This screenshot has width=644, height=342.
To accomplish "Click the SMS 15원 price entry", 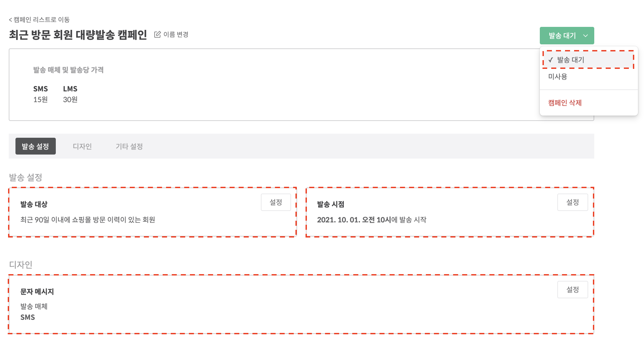I will click(40, 94).
